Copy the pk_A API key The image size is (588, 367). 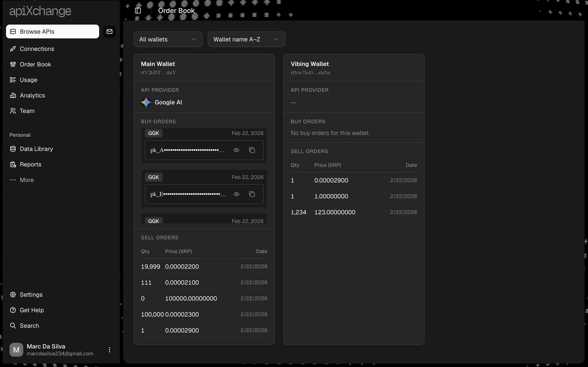click(x=252, y=150)
